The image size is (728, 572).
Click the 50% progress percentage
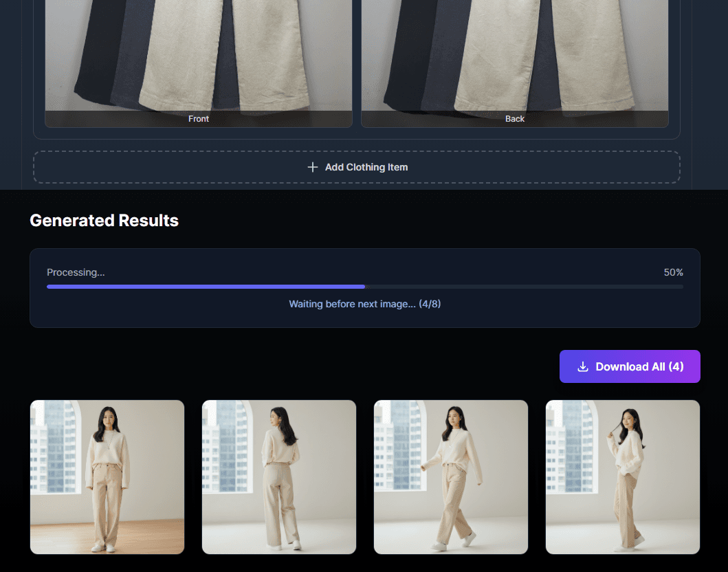[x=673, y=272]
